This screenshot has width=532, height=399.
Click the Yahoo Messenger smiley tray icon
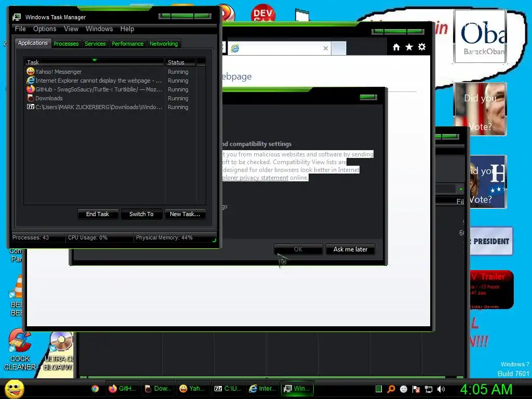(404, 389)
